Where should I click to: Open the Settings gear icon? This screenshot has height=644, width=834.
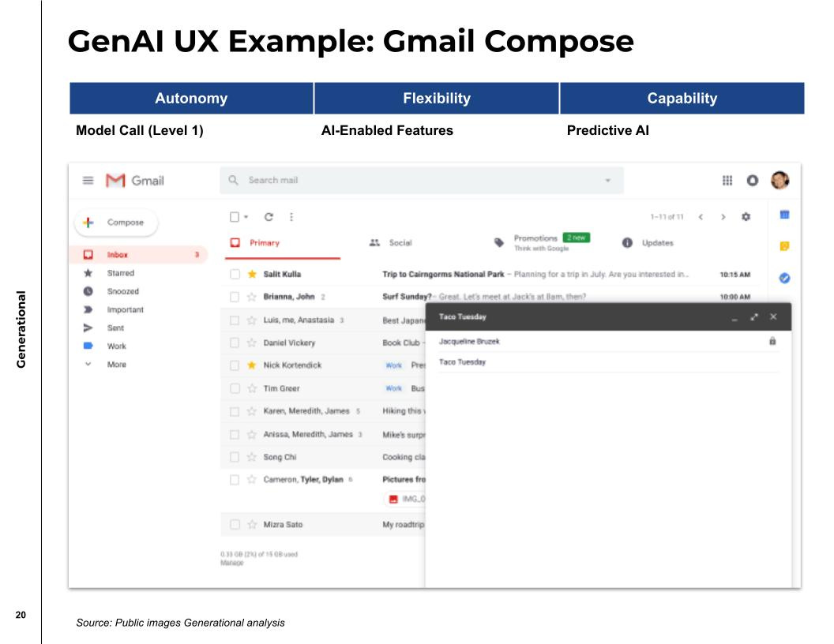coord(746,217)
